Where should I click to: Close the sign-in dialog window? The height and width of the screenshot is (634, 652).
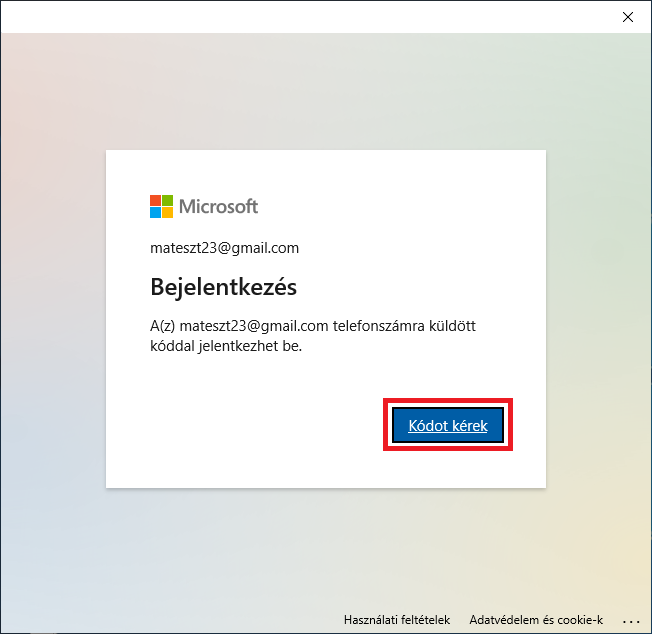tap(628, 16)
